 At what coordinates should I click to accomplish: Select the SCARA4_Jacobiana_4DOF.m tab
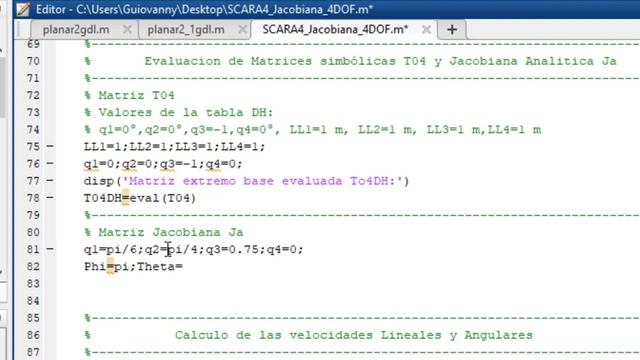click(335, 30)
